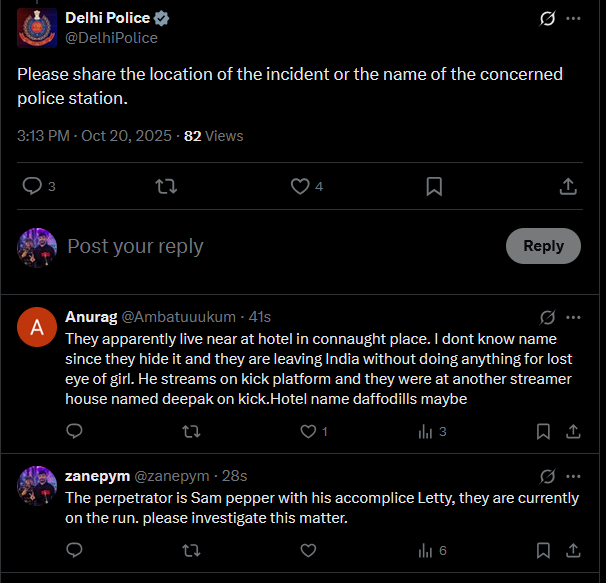
Task: Open the Delhi Police profile avatar
Action: point(36,27)
